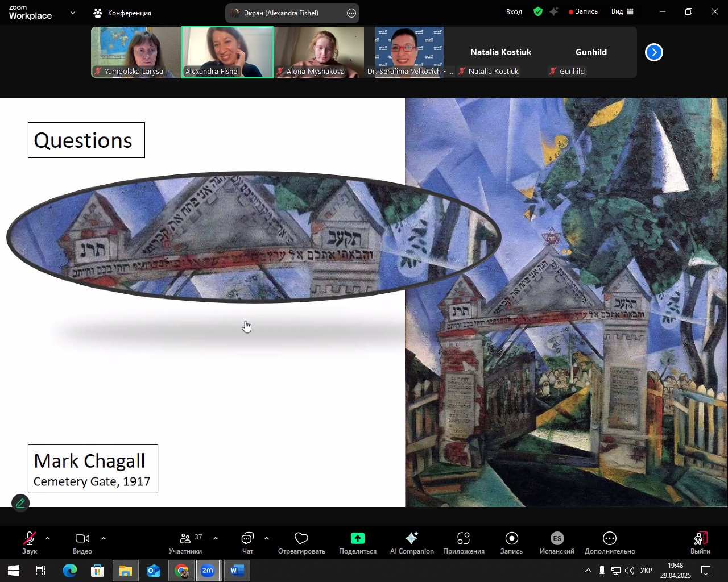Image resolution: width=728 pixels, height=582 pixels.
Task: Open Дополнительно more options menu
Action: pyautogui.click(x=610, y=543)
